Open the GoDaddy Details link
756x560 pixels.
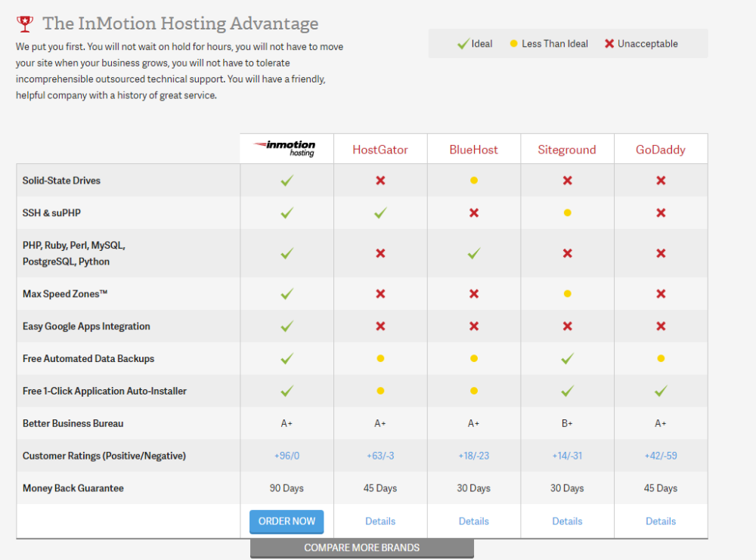(x=661, y=521)
